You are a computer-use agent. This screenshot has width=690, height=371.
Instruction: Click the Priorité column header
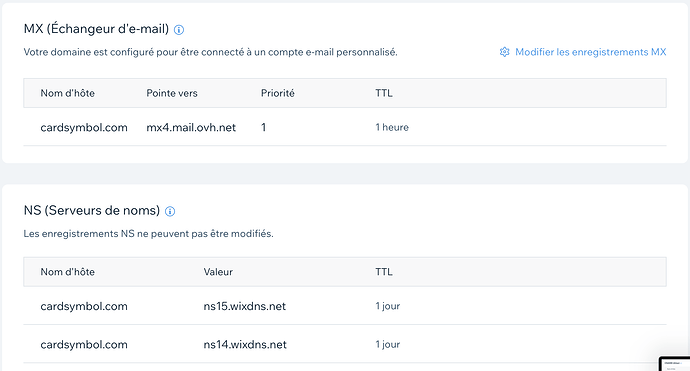point(278,93)
